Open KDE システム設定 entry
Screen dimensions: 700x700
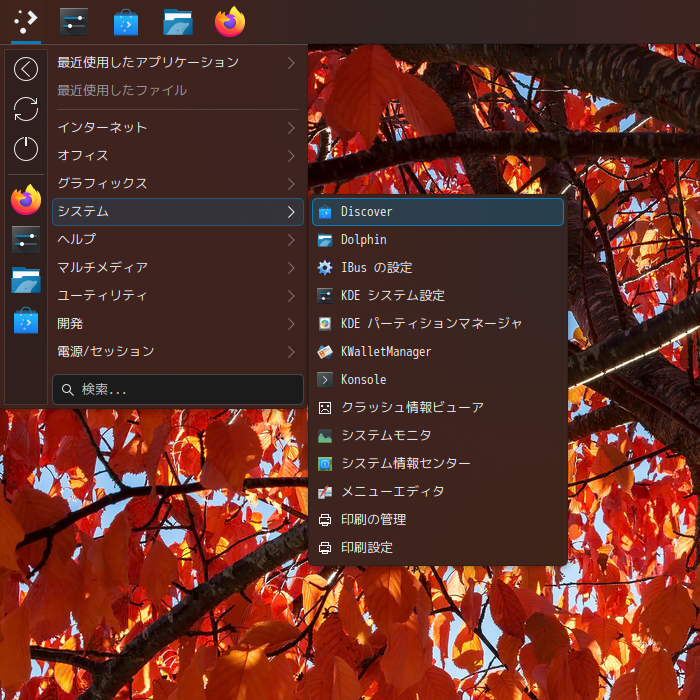point(438,296)
